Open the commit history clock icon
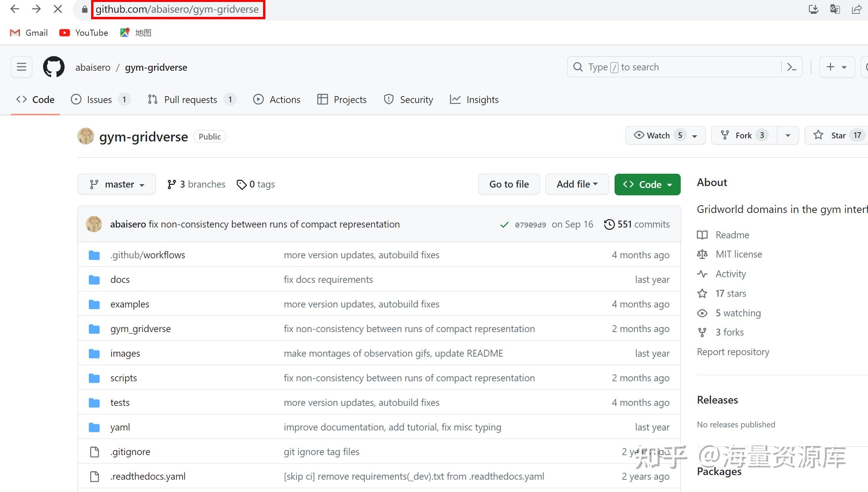Screen dimensions: 868x492 point(609,224)
